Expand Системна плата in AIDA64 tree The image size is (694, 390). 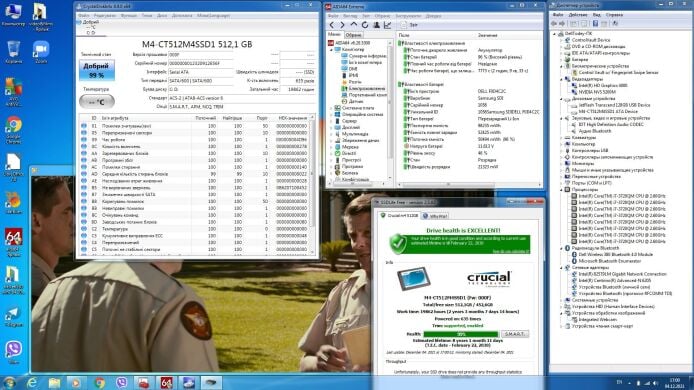331,108
